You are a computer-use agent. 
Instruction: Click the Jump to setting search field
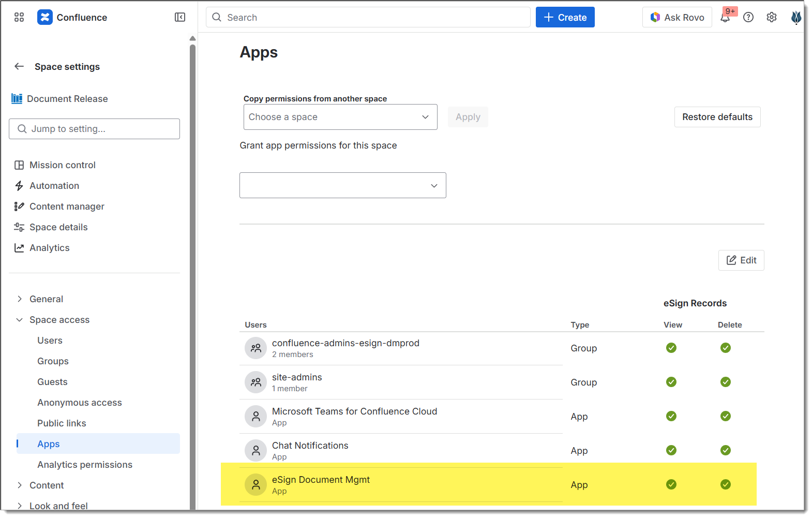click(x=94, y=129)
